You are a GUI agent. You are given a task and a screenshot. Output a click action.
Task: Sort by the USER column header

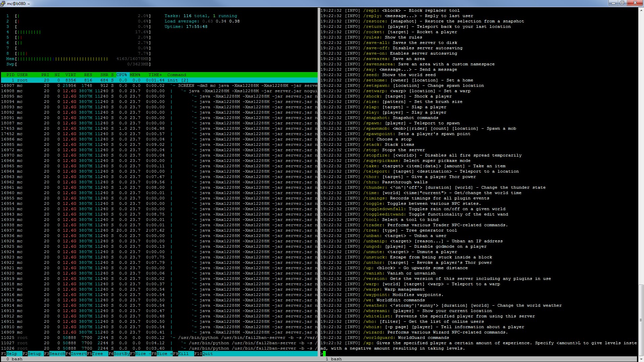tap(22, 75)
